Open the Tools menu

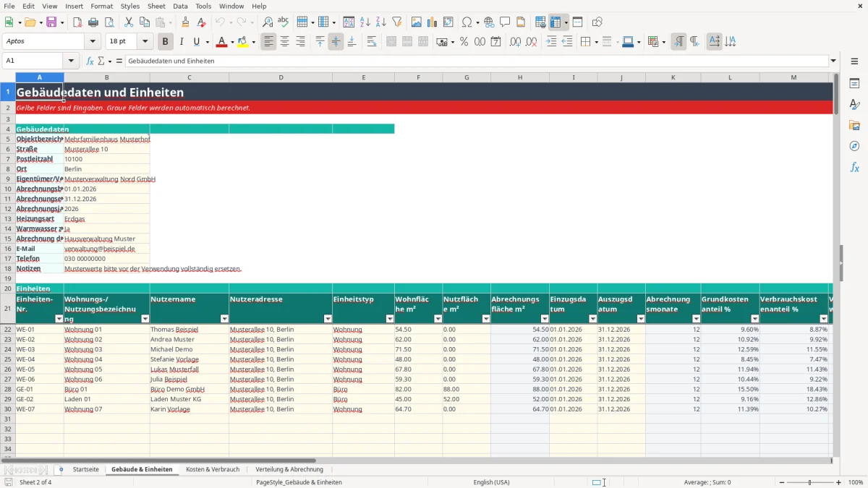203,6
